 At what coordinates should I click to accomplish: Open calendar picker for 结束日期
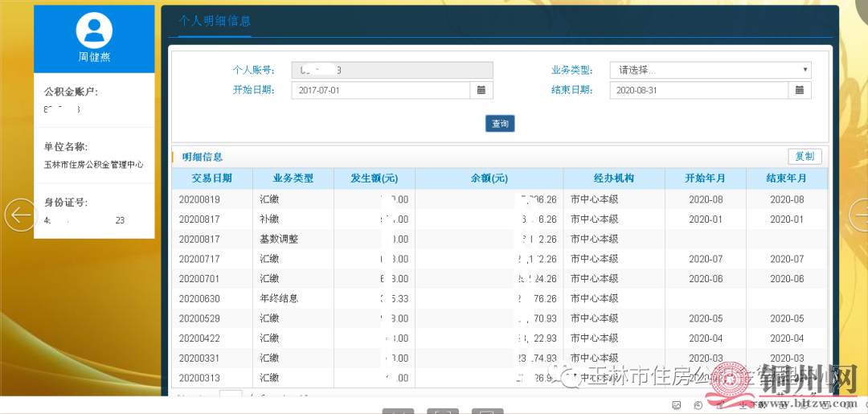[x=799, y=90]
